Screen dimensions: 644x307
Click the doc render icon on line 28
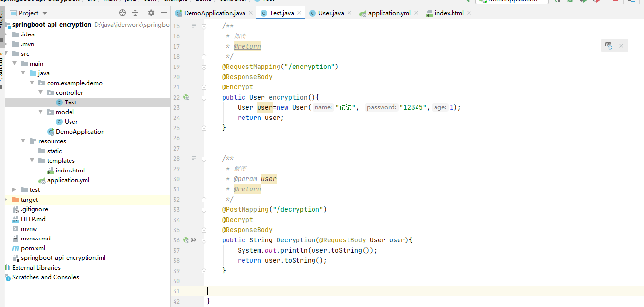pyautogui.click(x=193, y=158)
